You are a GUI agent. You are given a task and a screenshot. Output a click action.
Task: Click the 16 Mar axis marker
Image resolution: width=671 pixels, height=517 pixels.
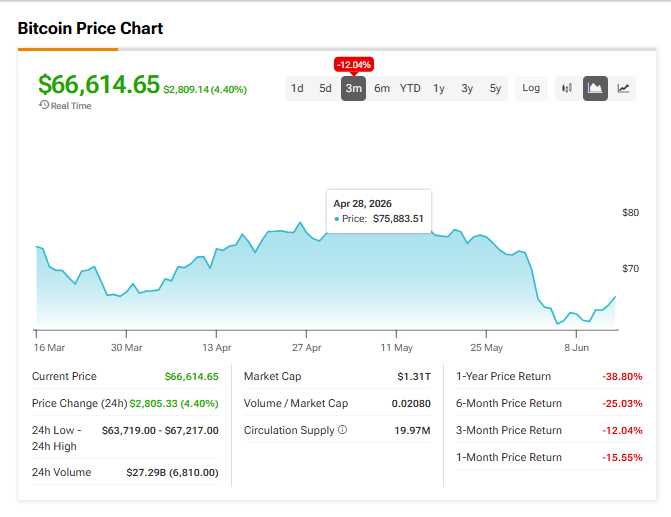click(49, 348)
